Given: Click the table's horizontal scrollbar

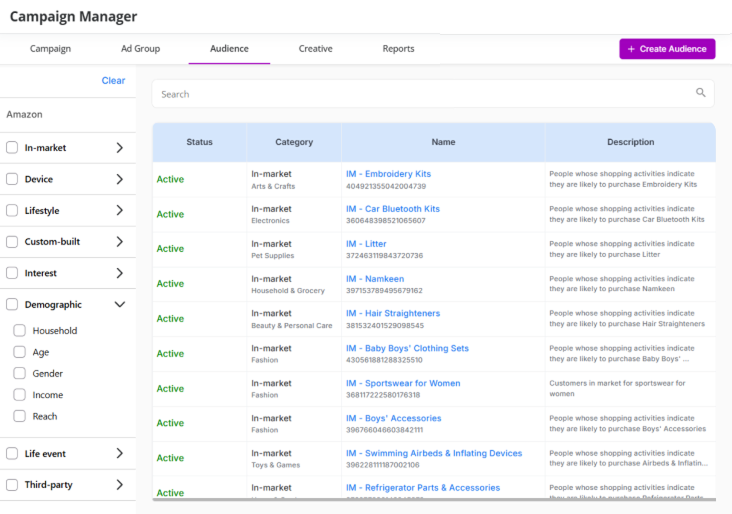Looking at the screenshot, I should [434, 500].
